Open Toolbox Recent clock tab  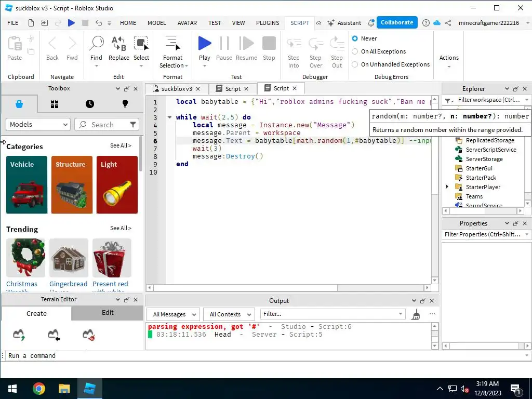click(90, 104)
